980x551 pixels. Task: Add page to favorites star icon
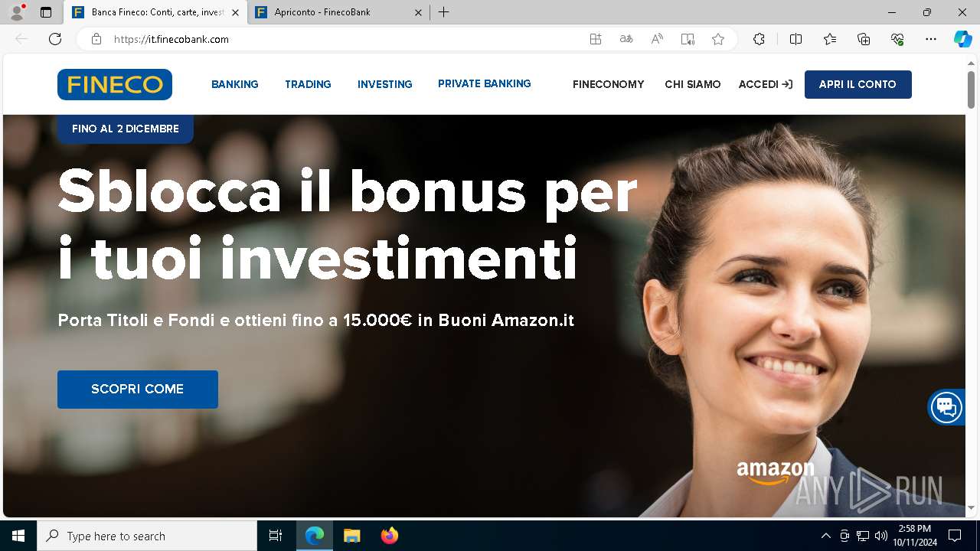(x=718, y=39)
